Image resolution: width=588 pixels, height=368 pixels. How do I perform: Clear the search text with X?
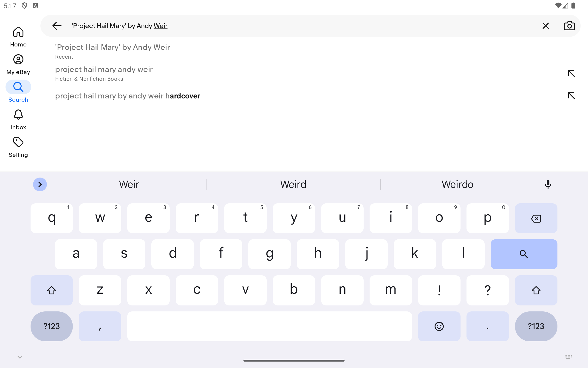(546, 26)
